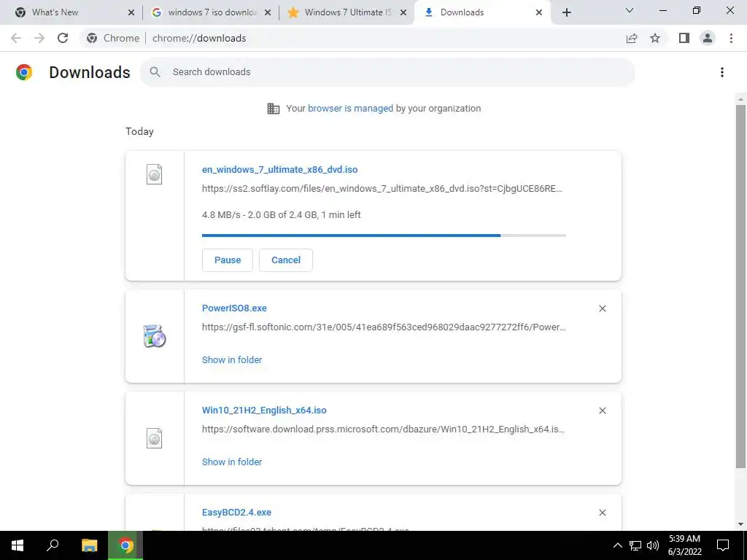
Task: Remove Win10_21H2_English_x64.iso from list
Action: pyautogui.click(x=602, y=411)
